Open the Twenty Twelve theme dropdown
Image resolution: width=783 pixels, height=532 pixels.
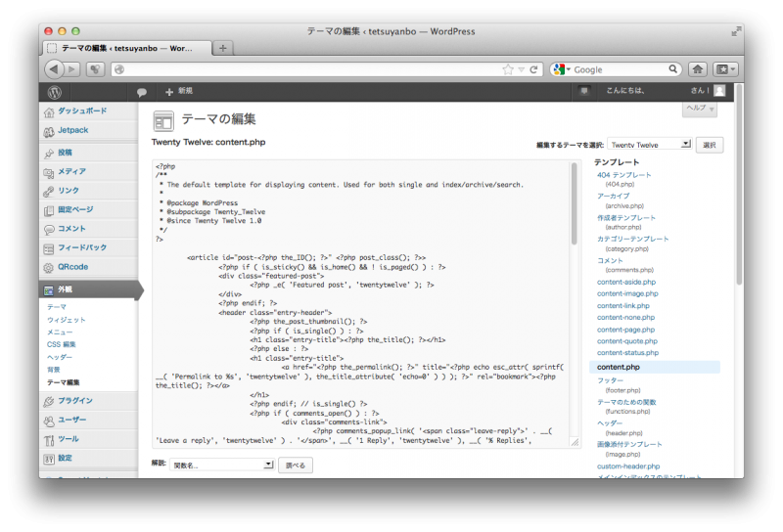point(650,145)
